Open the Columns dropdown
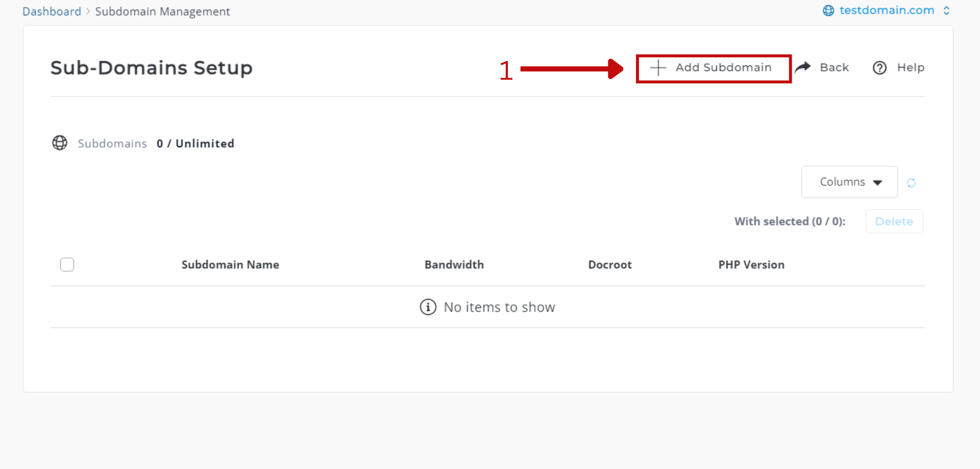This screenshot has height=469, width=980. click(x=849, y=182)
